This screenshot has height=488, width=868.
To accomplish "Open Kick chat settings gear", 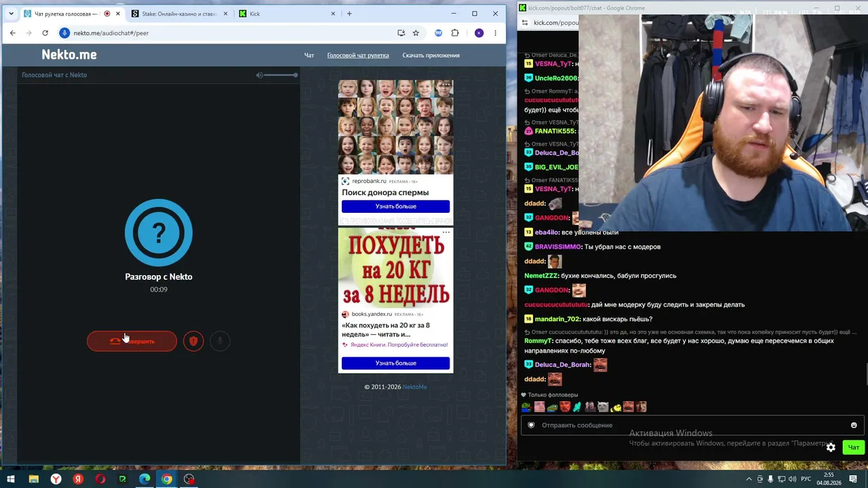I will click(831, 447).
